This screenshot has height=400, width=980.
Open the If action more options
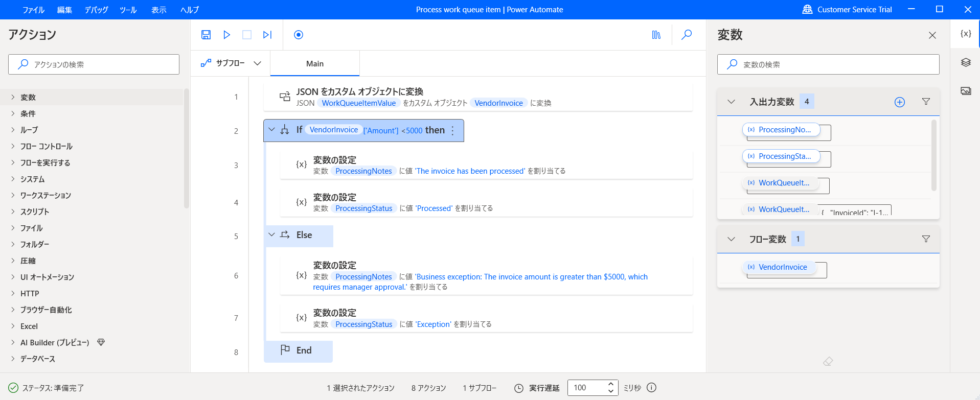[452, 131]
